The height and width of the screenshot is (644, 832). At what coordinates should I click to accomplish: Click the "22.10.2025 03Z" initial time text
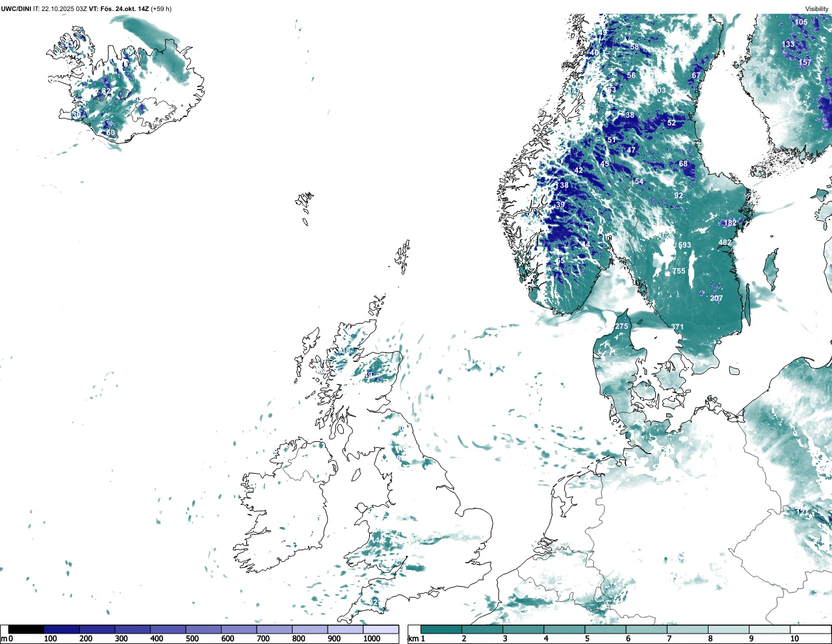64,8
